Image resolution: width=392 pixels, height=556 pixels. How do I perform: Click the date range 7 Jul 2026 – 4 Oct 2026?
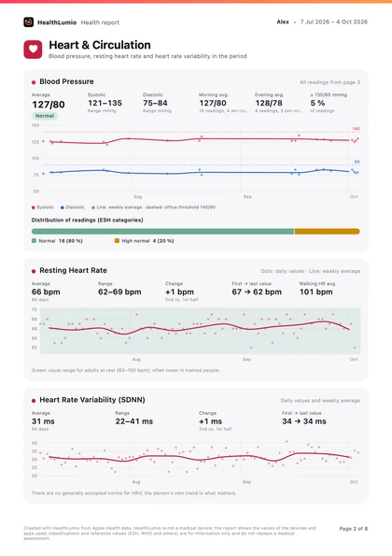pyautogui.click(x=334, y=22)
